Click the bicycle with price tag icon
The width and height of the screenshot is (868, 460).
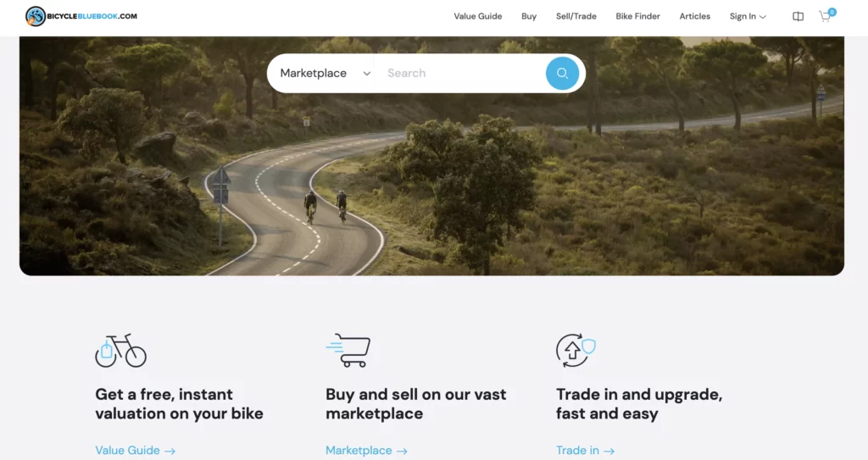point(120,351)
